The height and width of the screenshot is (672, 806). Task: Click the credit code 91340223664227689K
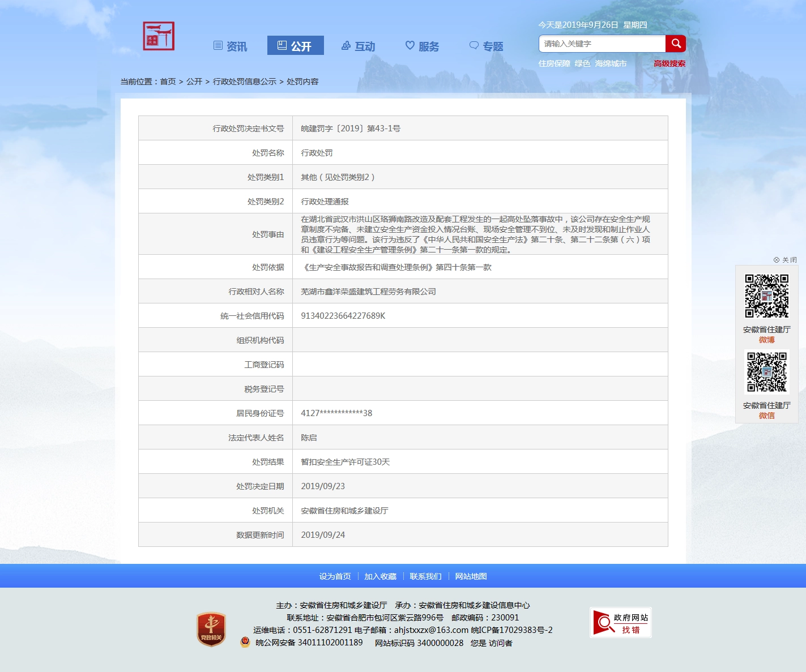click(x=343, y=316)
